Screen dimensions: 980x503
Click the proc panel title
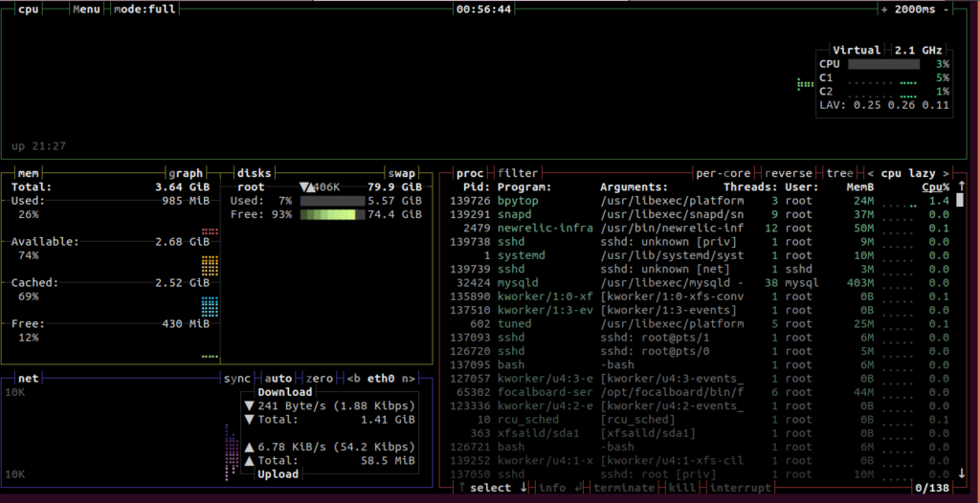click(470, 173)
